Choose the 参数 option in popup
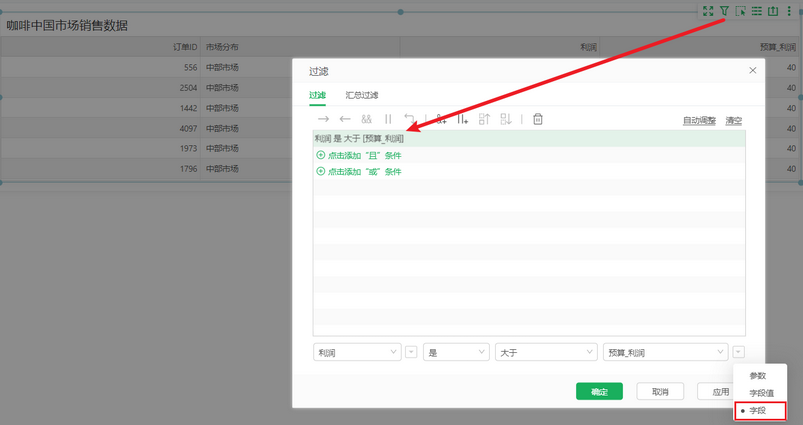Viewport: 803px width, 425px height. (x=757, y=376)
